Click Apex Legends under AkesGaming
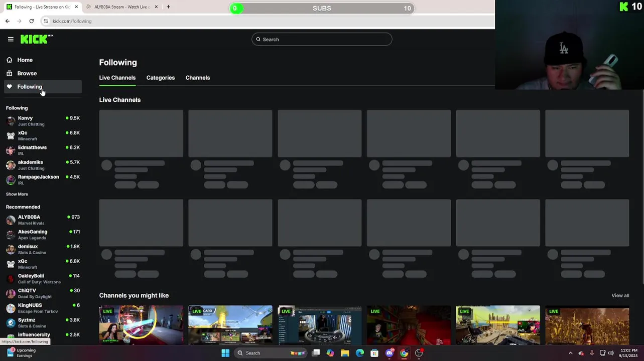The width and height of the screenshot is (644, 361). point(32,238)
